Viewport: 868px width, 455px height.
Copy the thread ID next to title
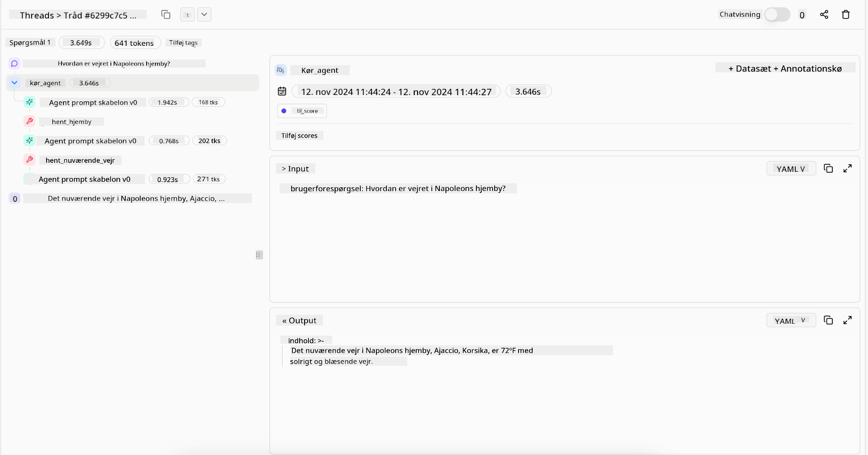pyautogui.click(x=165, y=15)
